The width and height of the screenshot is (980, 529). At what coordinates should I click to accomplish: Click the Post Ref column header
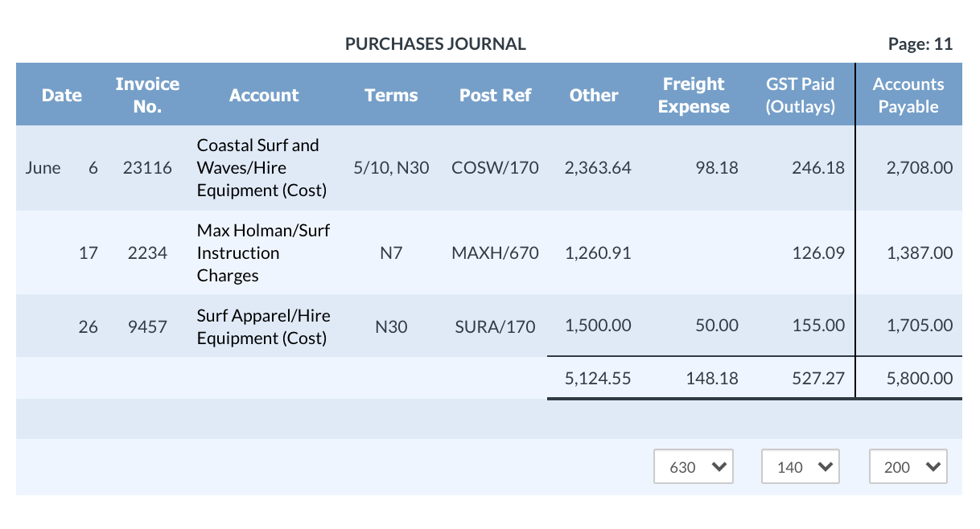(496, 95)
